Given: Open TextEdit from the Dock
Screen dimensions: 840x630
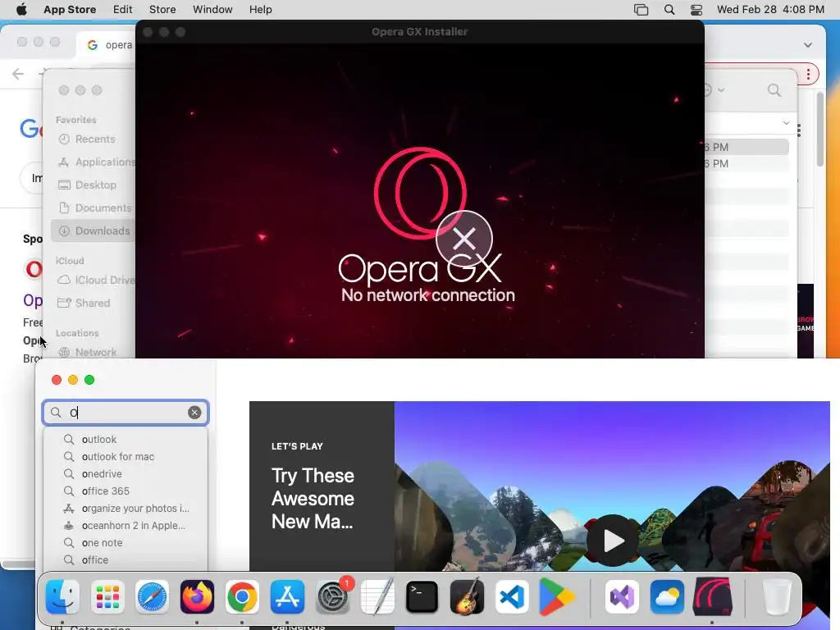Looking at the screenshot, I should (377, 597).
